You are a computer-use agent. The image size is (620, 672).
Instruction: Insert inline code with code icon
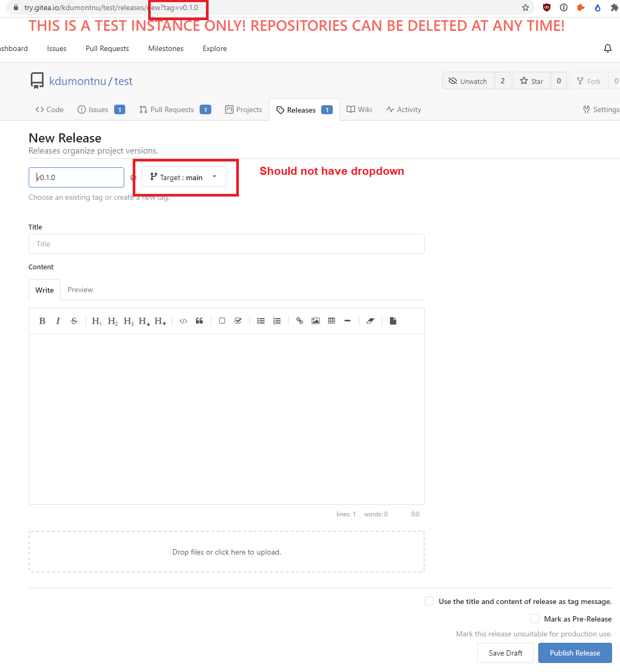coord(184,321)
